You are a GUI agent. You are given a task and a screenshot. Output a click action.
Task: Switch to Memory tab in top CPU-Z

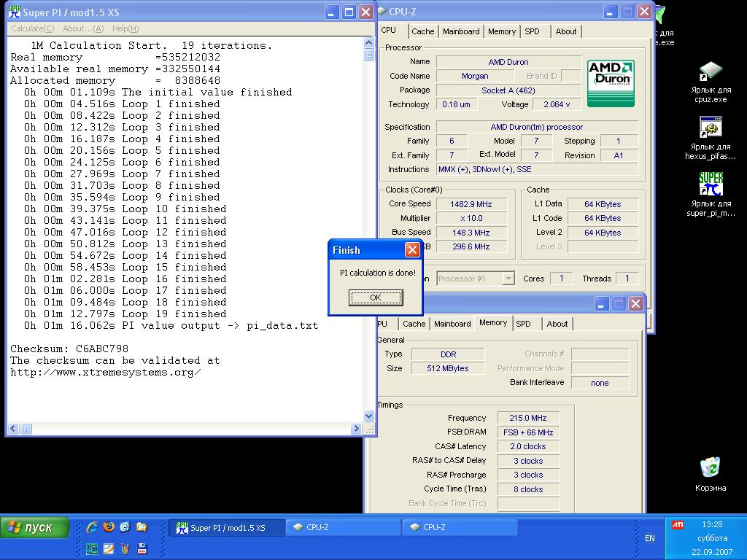pyautogui.click(x=502, y=31)
